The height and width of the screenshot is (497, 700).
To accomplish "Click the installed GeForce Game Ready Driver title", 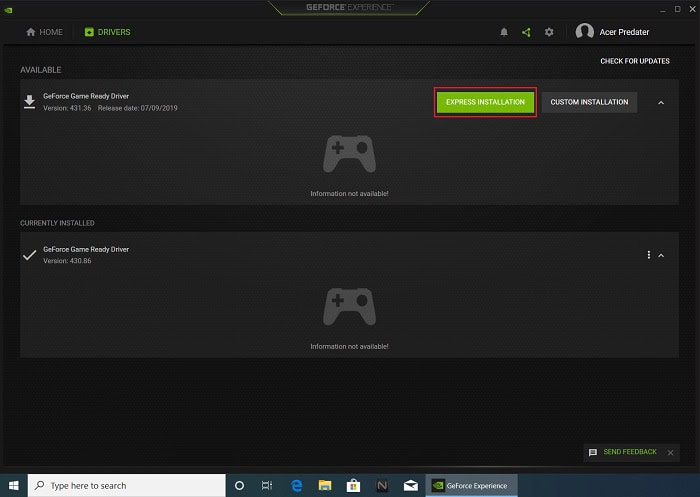I will click(86, 249).
